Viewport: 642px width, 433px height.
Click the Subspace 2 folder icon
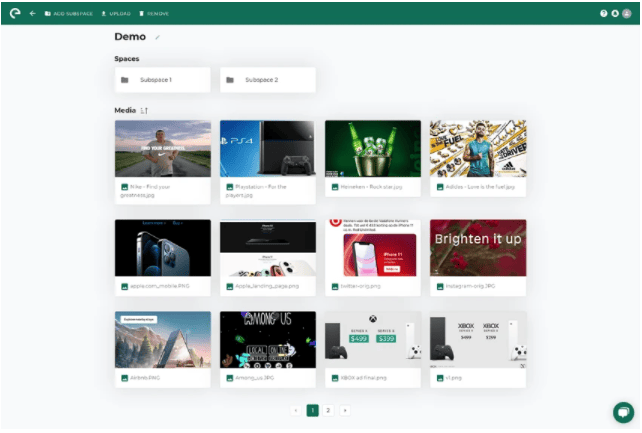click(x=230, y=80)
